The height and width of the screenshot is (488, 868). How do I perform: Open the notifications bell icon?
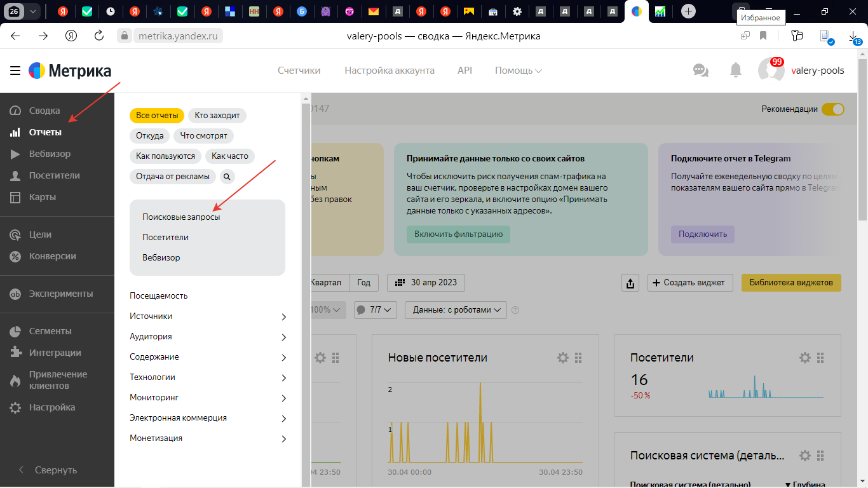[735, 71]
